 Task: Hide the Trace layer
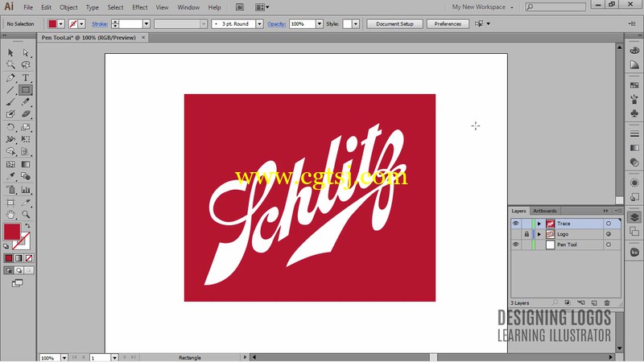[x=516, y=224]
